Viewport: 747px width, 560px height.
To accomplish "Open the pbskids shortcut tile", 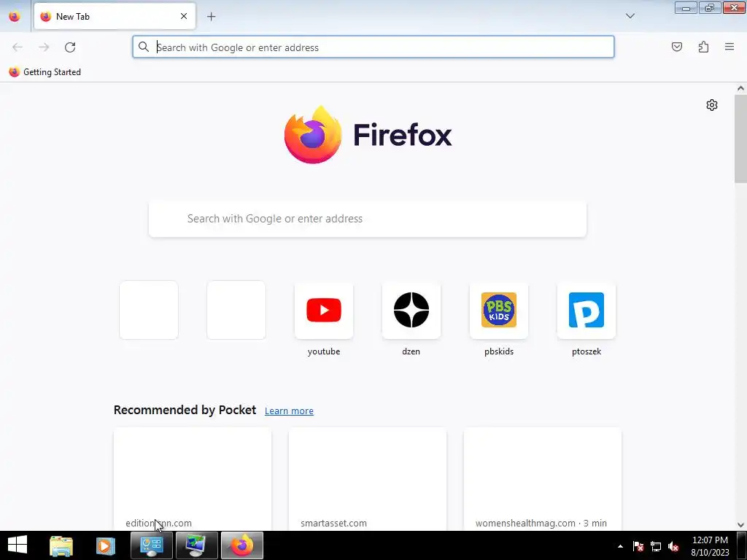I will tap(499, 310).
